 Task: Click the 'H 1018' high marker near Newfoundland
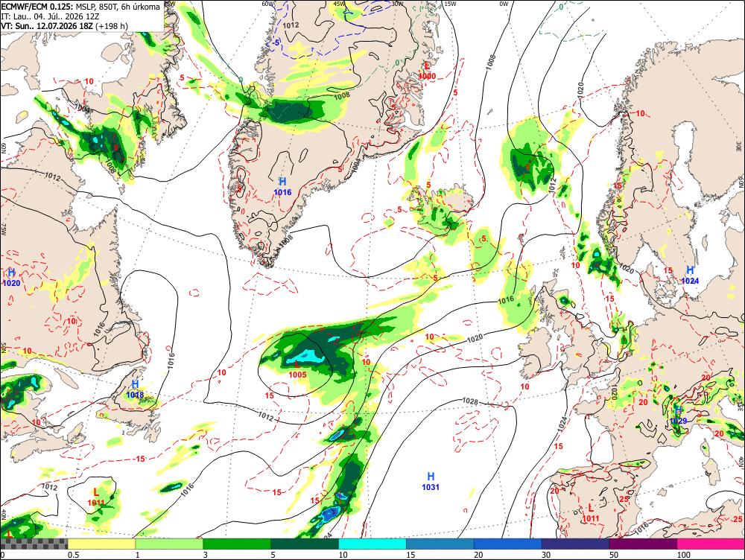(x=135, y=389)
